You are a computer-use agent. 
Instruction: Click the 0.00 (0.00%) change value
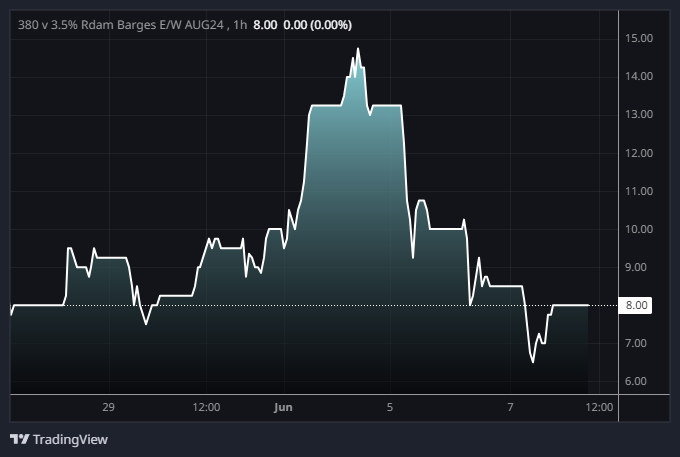pos(317,25)
